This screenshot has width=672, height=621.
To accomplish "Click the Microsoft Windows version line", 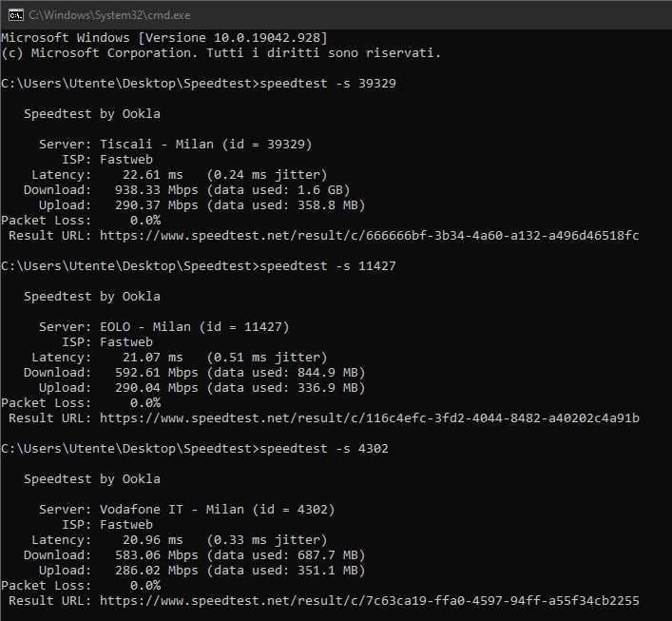I will 163,37.
